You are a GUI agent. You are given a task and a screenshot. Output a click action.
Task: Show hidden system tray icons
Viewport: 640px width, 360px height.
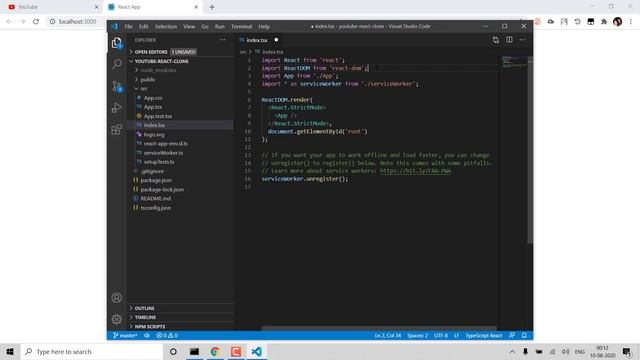pyautogui.click(x=512, y=351)
